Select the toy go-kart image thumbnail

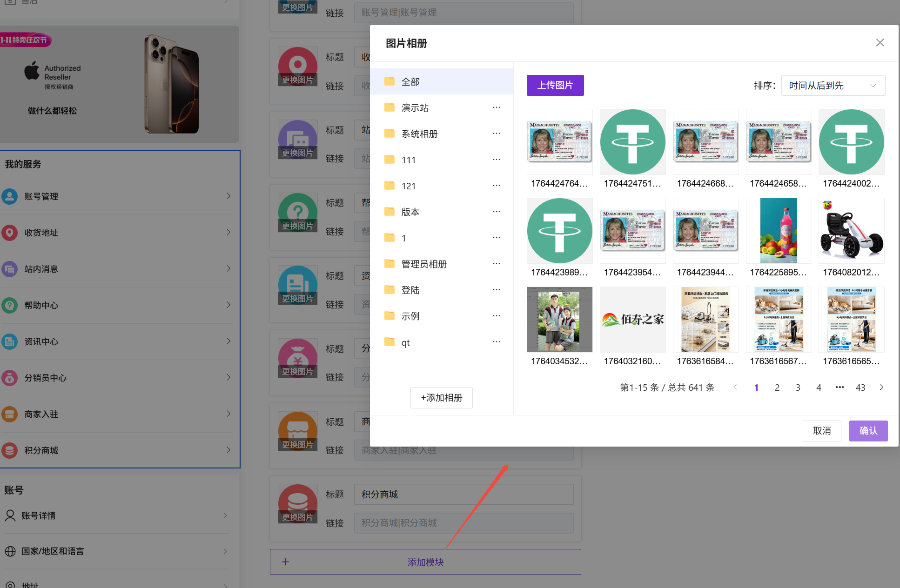pyautogui.click(x=851, y=231)
